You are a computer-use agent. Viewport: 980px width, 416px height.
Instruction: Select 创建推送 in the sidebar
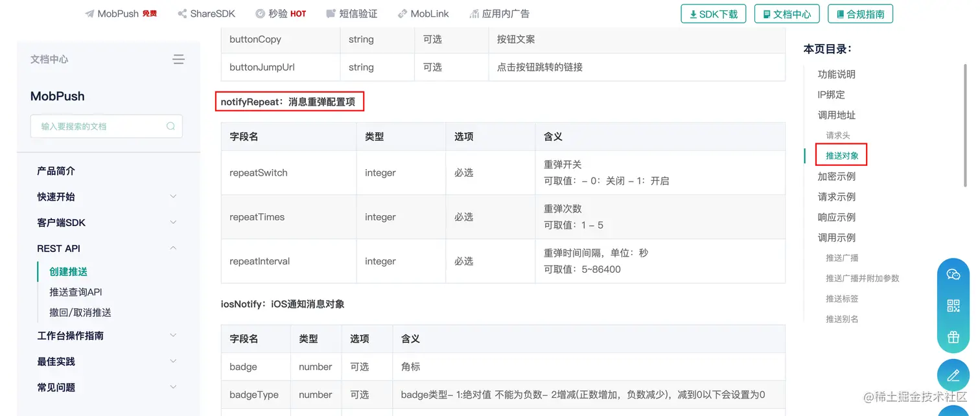point(68,272)
